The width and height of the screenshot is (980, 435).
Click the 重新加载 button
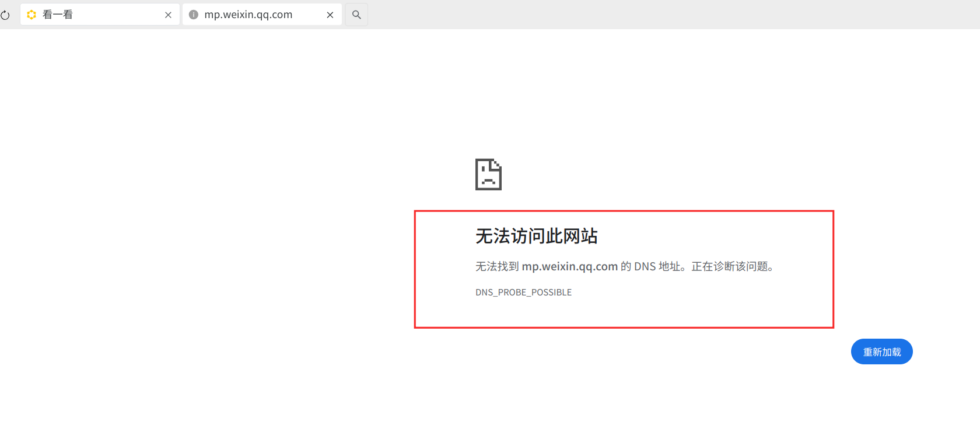[881, 352]
